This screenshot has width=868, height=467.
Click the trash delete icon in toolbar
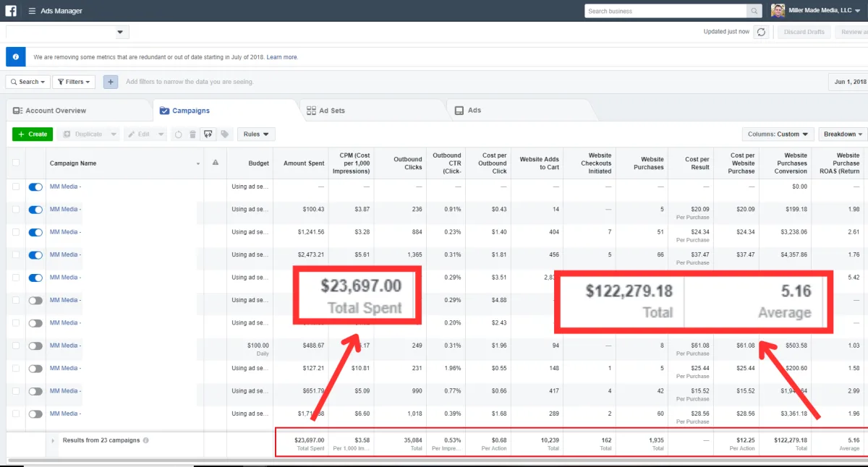click(192, 134)
